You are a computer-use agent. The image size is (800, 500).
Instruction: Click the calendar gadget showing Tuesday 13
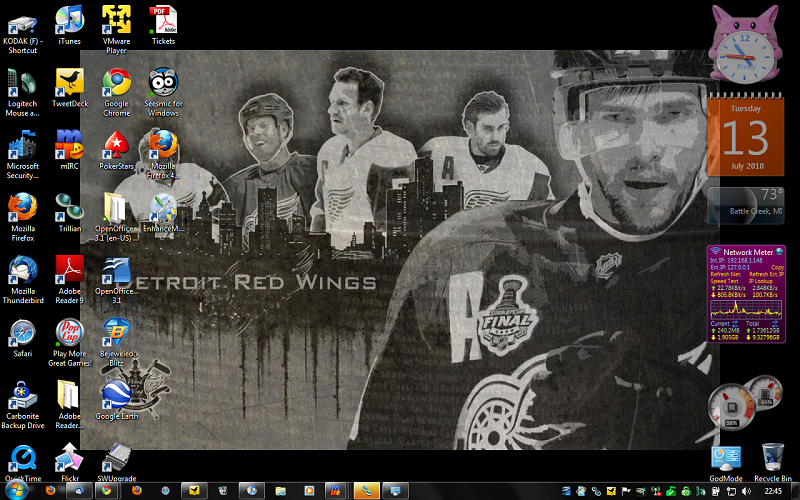pos(745,135)
